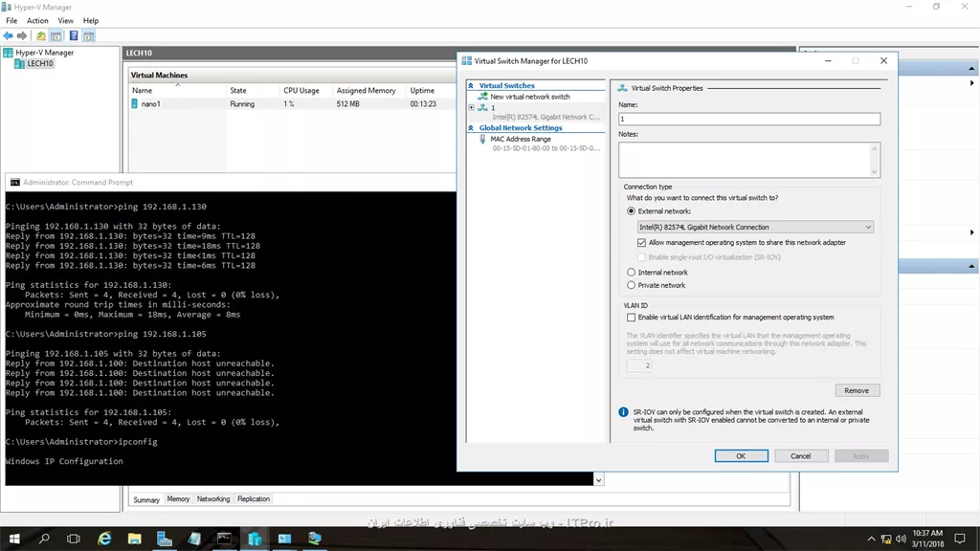Sort virtual machines by Name column
This screenshot has width=980, height=551.
point(177,91)
